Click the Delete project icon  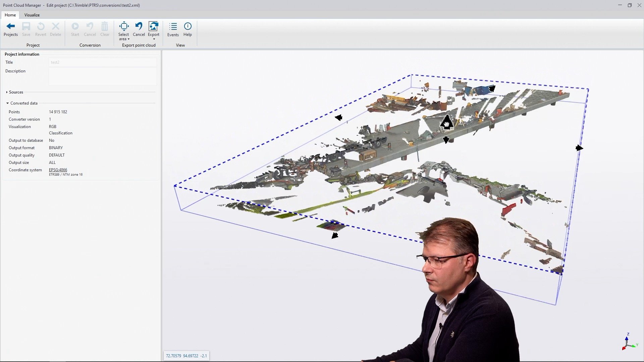coord(55,26)
